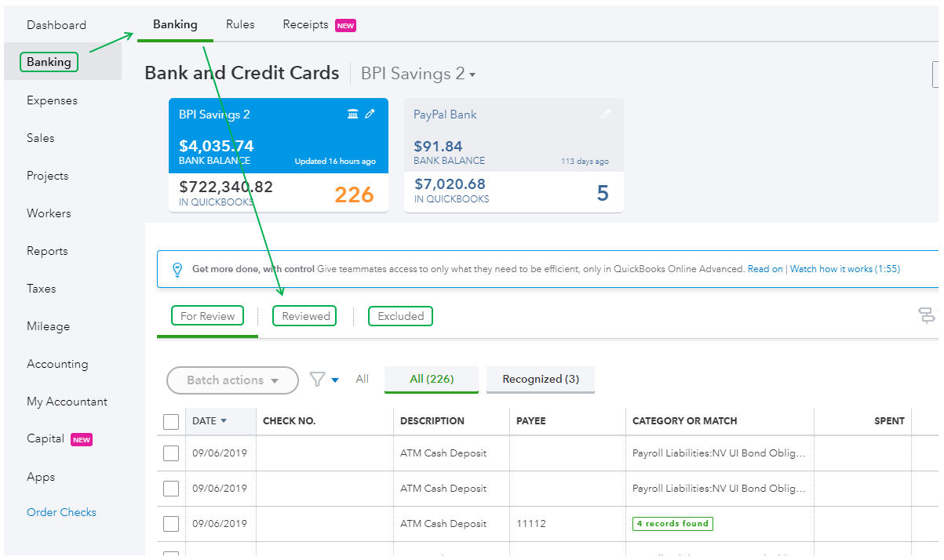Open the transaction filter funnel icon

318,379
